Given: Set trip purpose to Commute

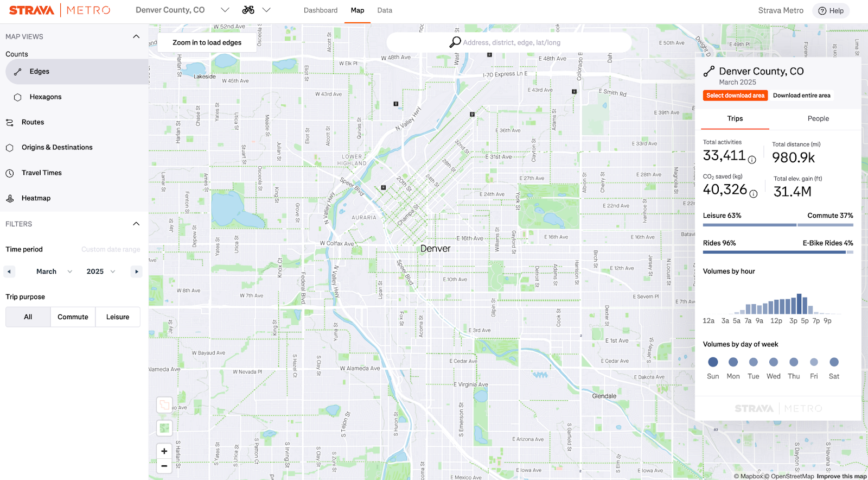Looking at the screenshot, I should (73, 317).
